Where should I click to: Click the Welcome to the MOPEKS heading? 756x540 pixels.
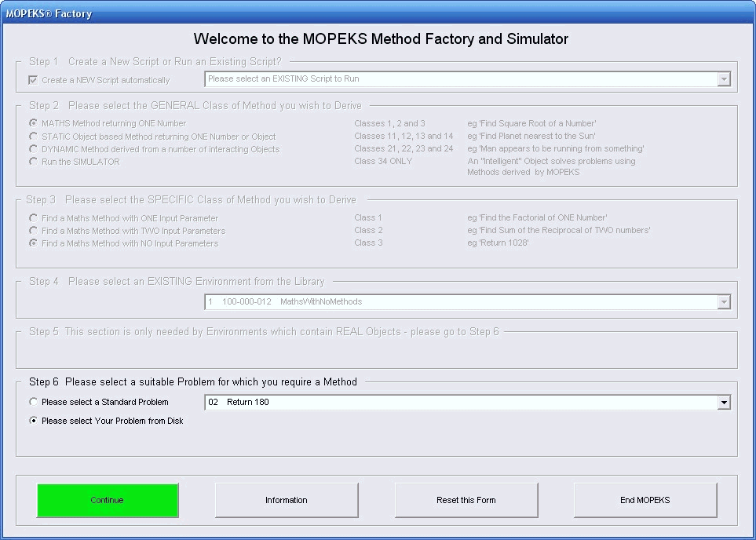coord(381,39)
